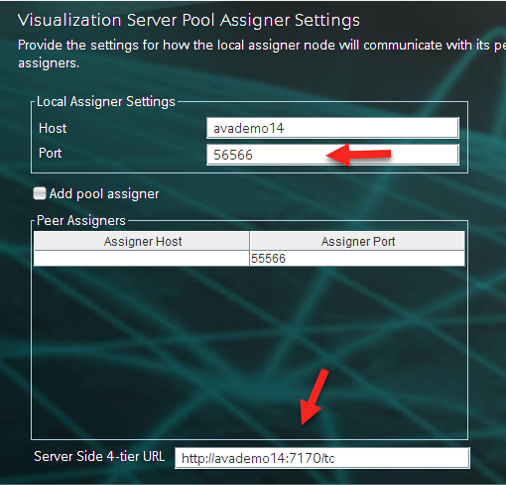Screen dimensions: 506x485
Task: Click the Peer Assigners group title
Action: click(x=81, y=221)
